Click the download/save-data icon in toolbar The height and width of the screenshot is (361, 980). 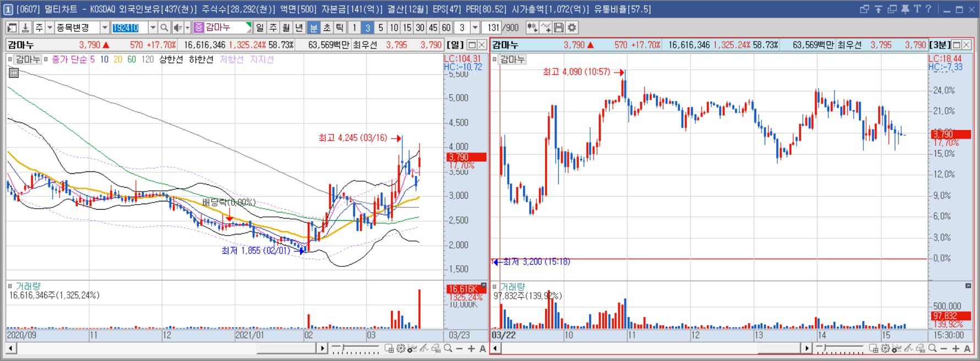pos(25,28)
